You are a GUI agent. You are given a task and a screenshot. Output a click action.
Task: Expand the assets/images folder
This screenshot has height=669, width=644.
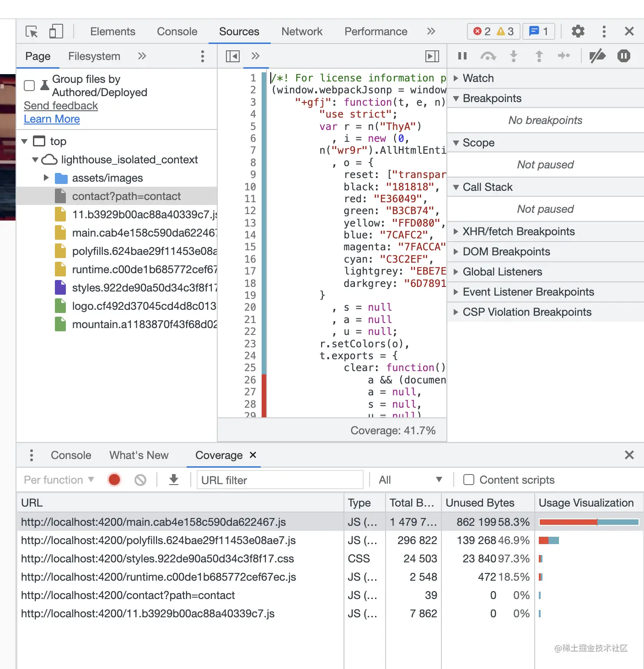(x=46, y=178)
